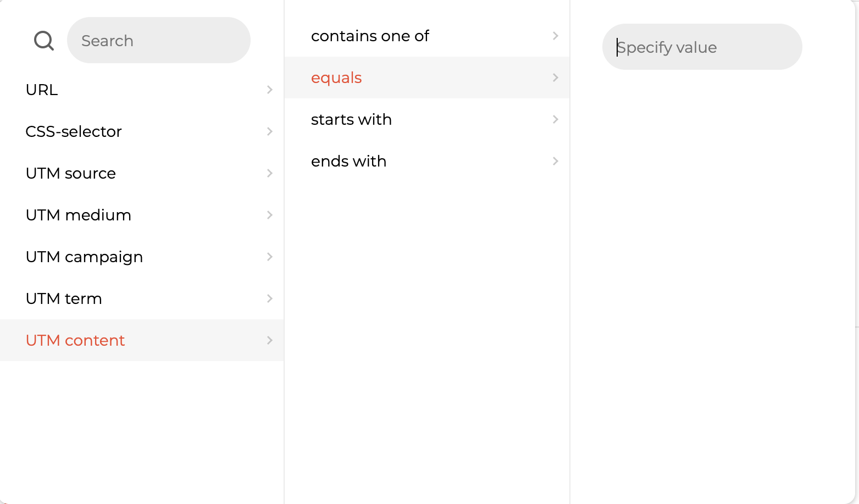Click the chevron beside UTM source
Screen dimensions: 859x504
[x=270, y=173]
